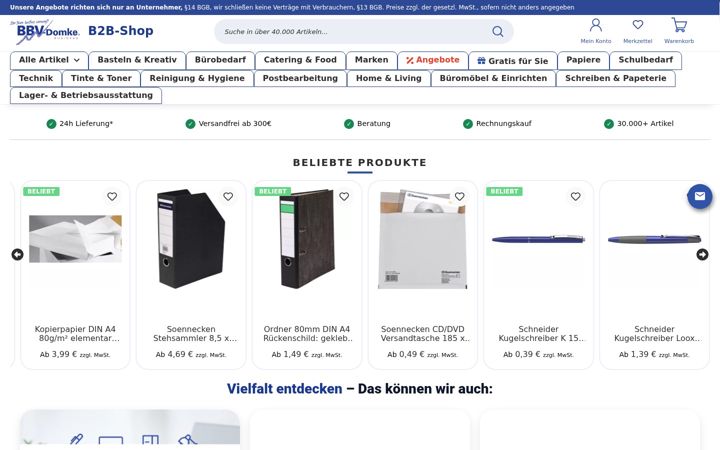Add Ordner 80mm DIN A4 to wishlist
This screenshot has width=720, height=450.
click(x=344, y=197)
